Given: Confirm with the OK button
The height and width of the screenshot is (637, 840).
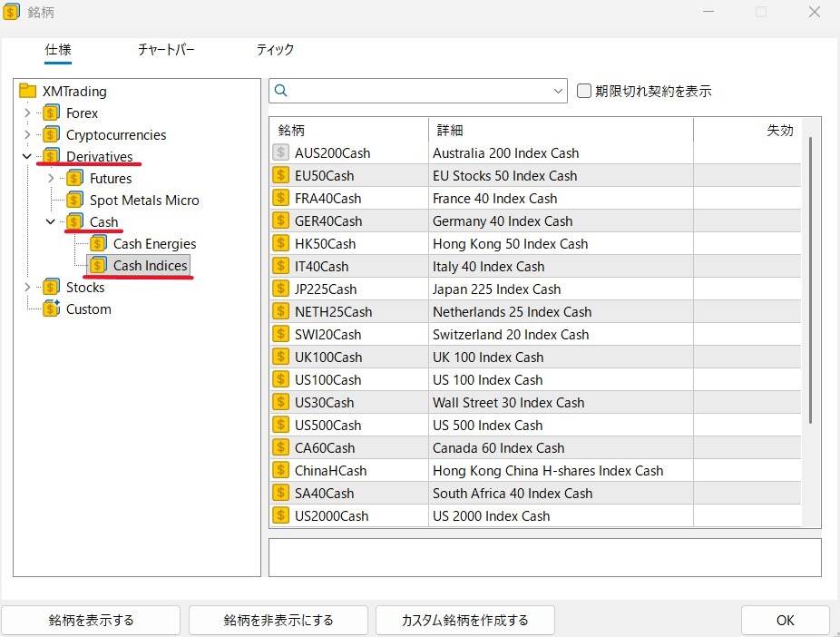Looking at the screenshot, I should click(786, 621).
